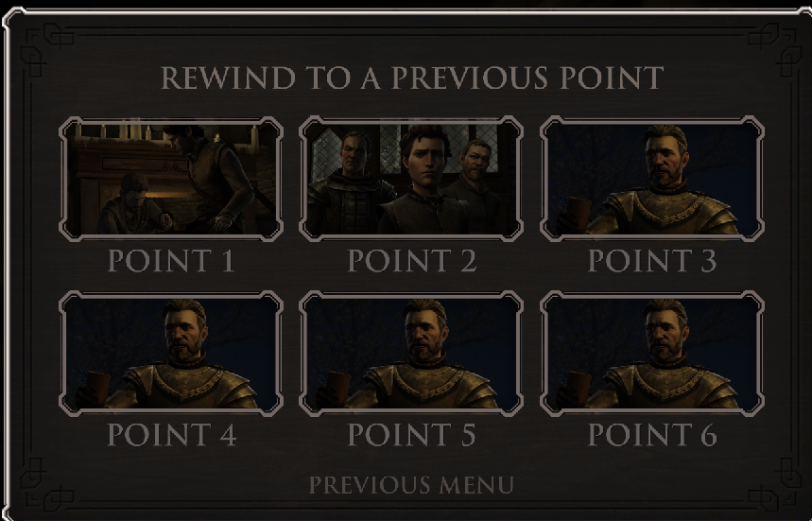Choose the Point 6 rewind thumbnail
Viewport: 812px width, 521px height.
tap(652, 354)
